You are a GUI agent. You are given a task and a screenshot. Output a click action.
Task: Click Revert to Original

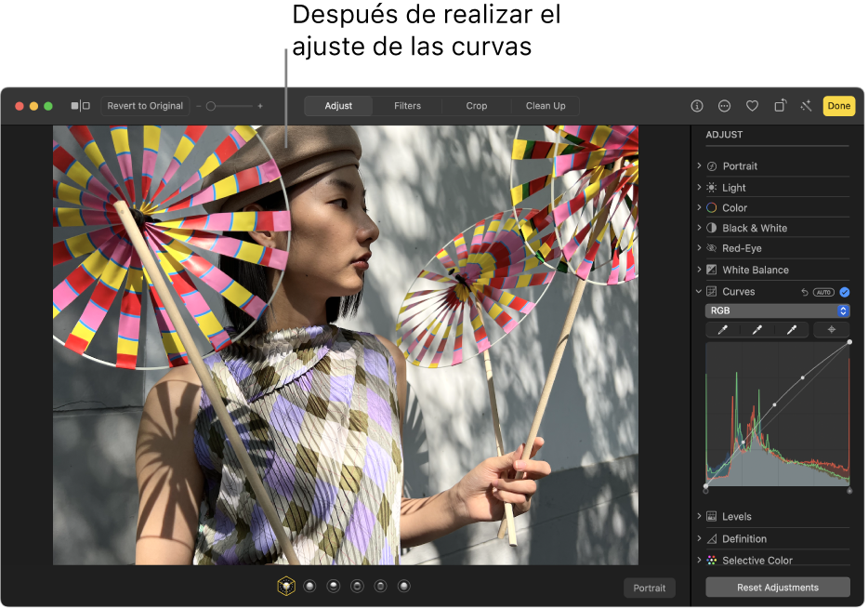coord(145,106)
